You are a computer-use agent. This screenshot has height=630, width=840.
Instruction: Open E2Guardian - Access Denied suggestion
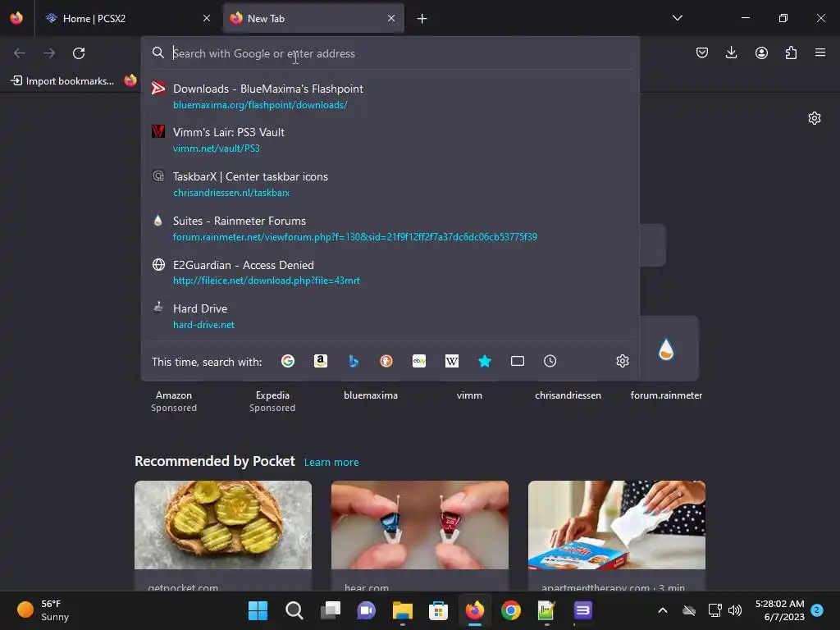[x=390, y=272]
